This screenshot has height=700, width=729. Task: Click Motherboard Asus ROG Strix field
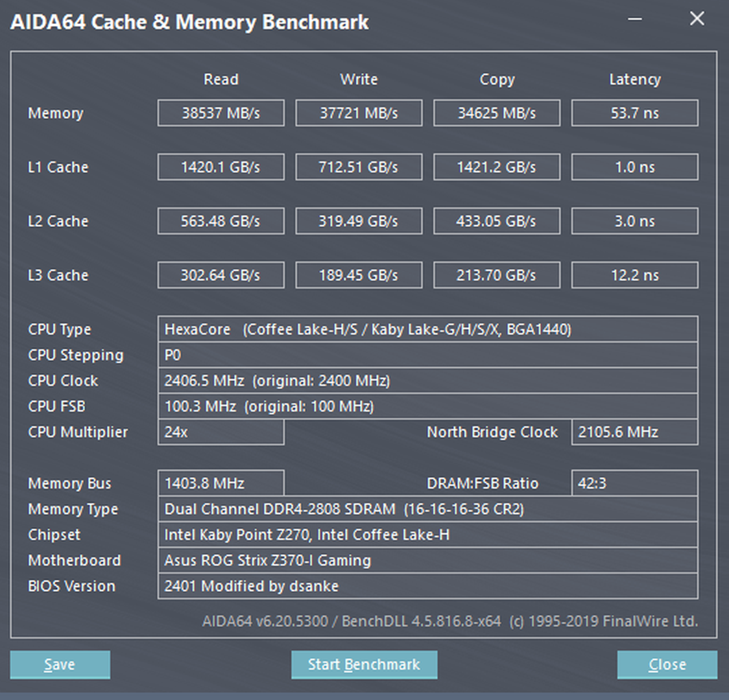click(427, 560)
